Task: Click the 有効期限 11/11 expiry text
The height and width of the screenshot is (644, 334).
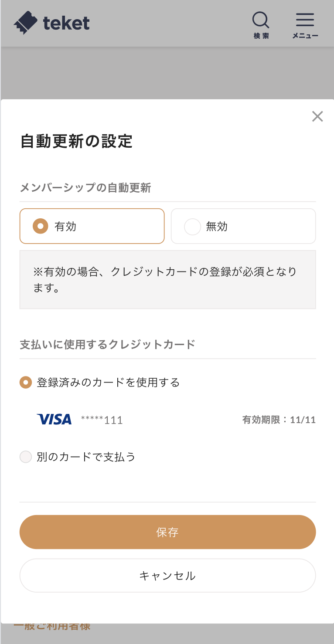Action: [x=279, y=420]
